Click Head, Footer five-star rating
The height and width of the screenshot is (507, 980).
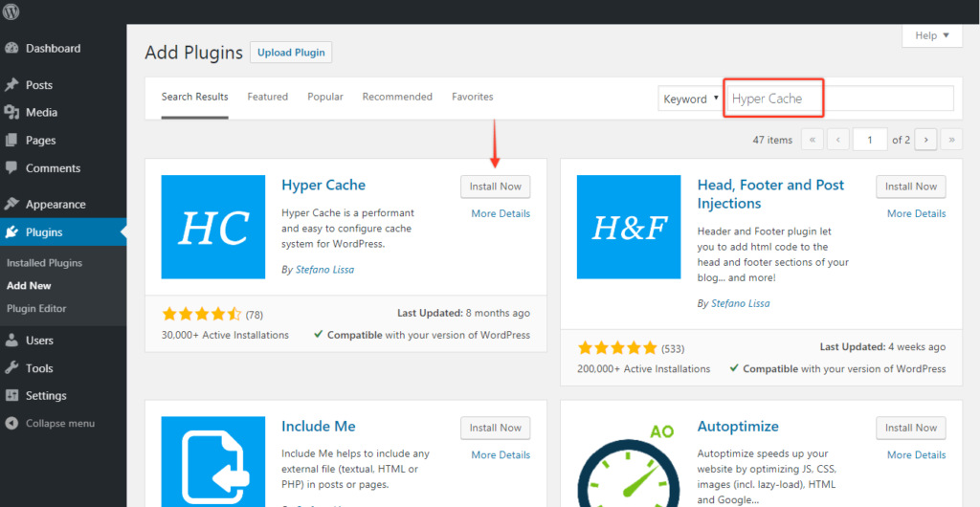pos(617,348)
